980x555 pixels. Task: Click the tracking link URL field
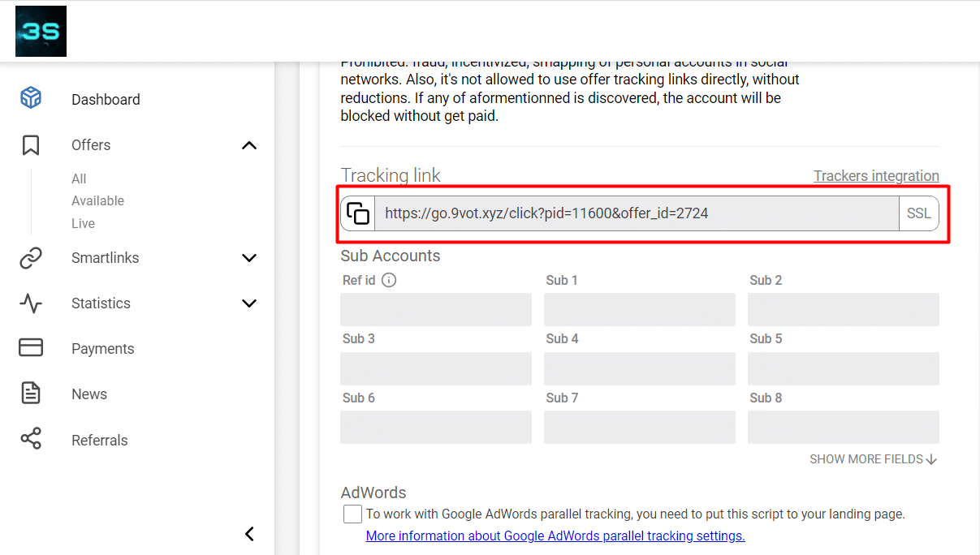[x=637, y=213]
